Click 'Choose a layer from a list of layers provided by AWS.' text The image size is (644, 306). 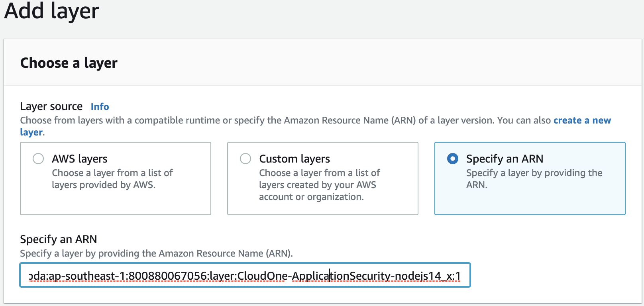tap(112, 179)
